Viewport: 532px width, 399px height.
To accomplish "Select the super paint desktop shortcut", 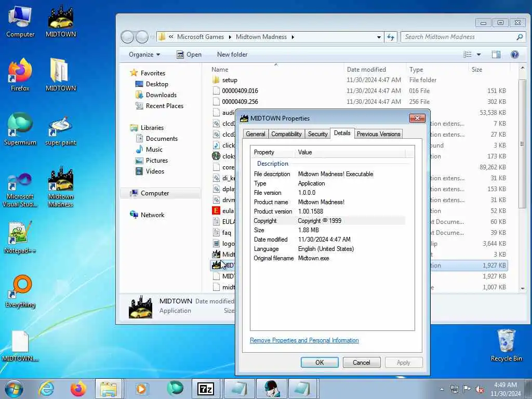I will tap(61, 131).
